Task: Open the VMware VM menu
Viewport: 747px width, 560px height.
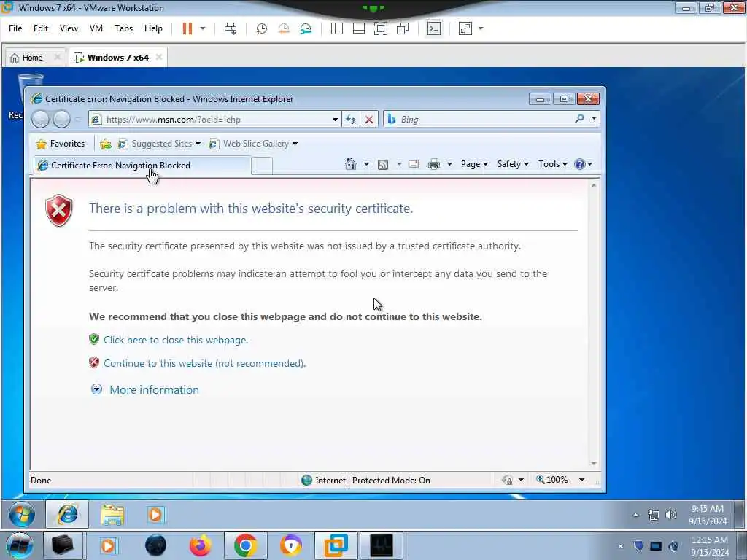Action: pyautogui.click(x=96, y=28)
